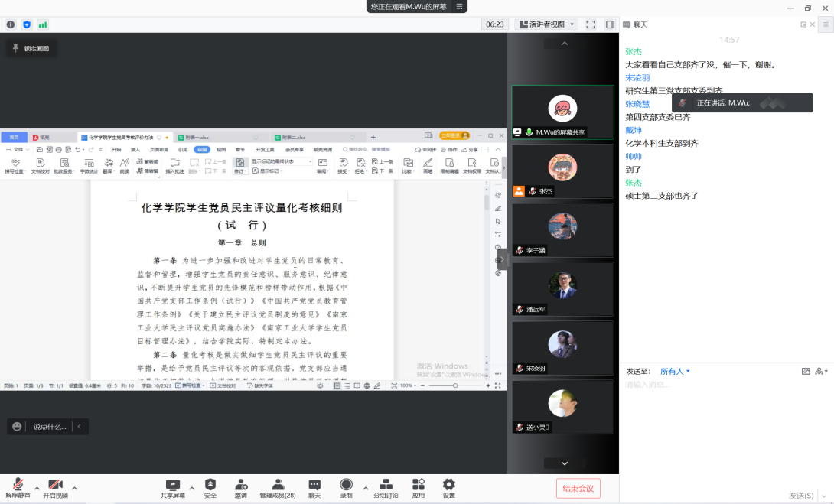
Task: Click the zoom slider in shared document
Action: (x=455, y=385)
